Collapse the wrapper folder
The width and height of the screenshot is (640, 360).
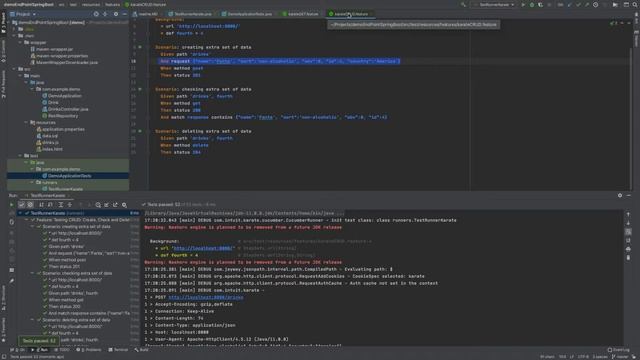(x=20, y=42)
